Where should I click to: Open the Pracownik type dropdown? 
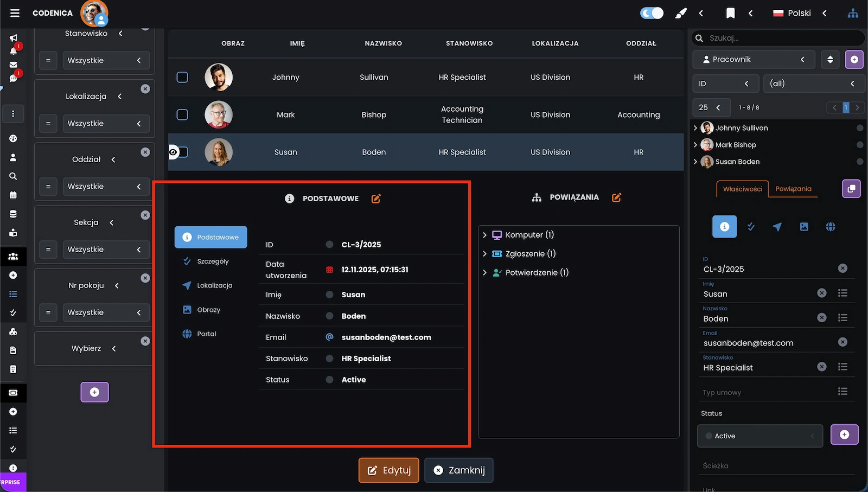753,60
